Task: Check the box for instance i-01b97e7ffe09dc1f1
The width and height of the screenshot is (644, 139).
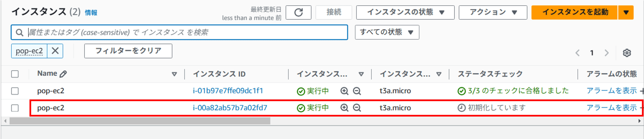Action: (x=15, y=91)
